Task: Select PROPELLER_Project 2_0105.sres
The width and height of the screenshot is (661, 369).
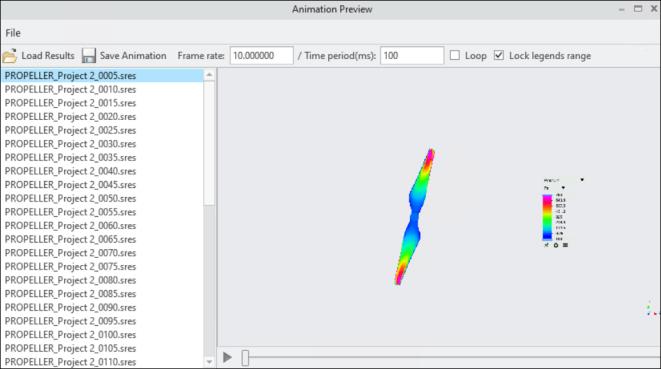Action: point(102,348)
